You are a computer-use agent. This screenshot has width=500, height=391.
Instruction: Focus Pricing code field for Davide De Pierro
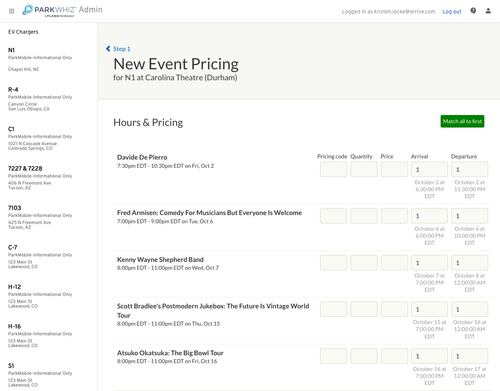click(x=333, y=169)
